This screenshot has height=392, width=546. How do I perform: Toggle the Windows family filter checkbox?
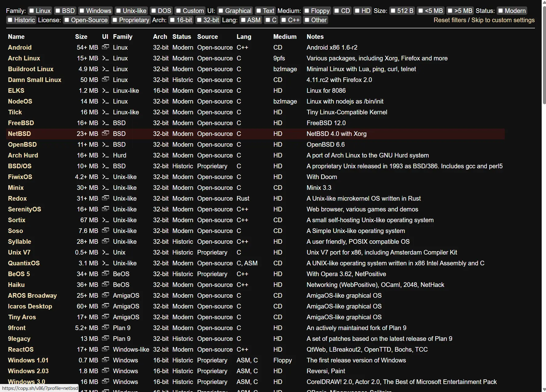coord(82,11)
